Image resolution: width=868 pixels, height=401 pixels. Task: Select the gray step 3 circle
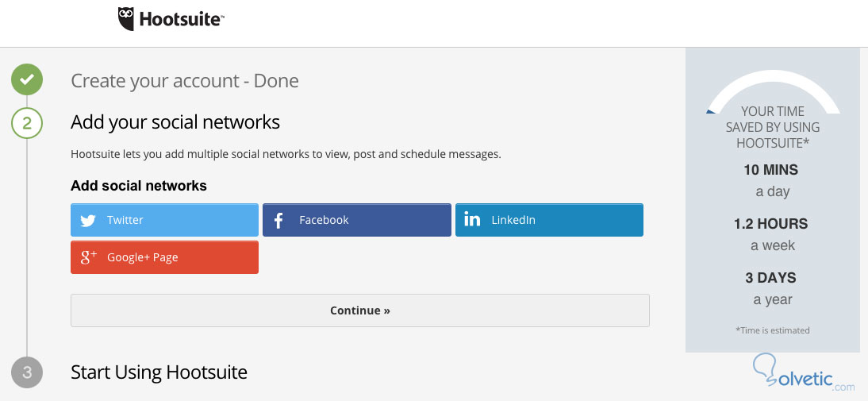(x=27, y=372)
